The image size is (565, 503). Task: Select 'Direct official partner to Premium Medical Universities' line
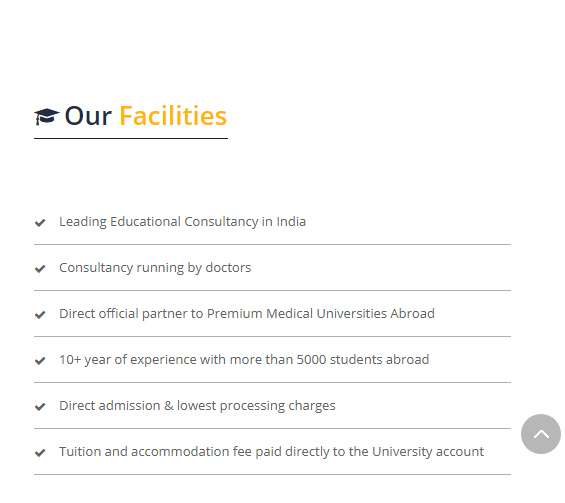(247, 314)
